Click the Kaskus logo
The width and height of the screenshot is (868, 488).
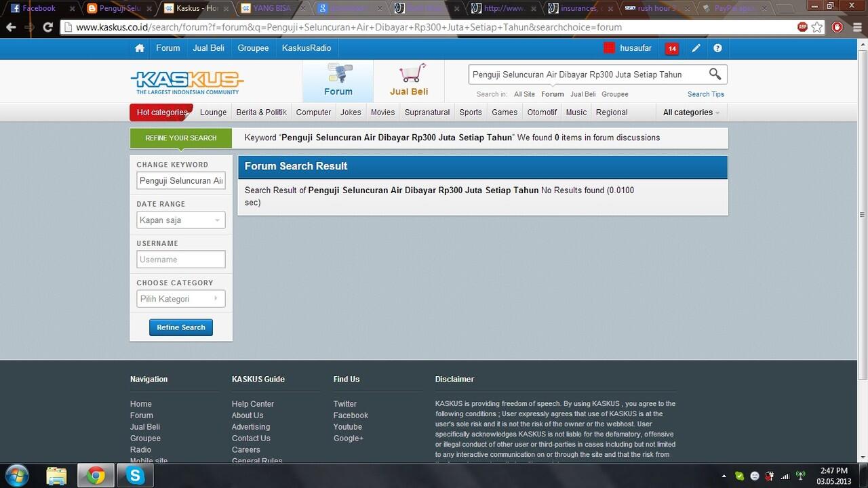186,82
